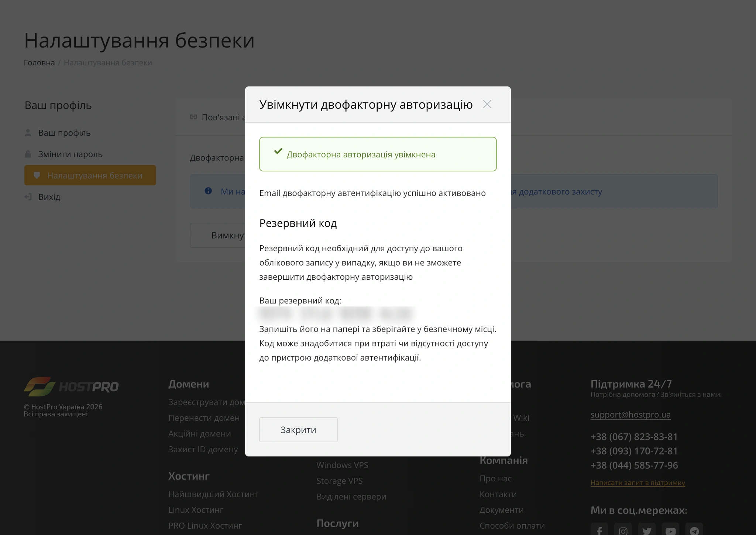Image resolution: width=756 pixels, height=535 pixels.
Task: Close the two-factor authorization modal with X
Action: (x=487, y=104)
